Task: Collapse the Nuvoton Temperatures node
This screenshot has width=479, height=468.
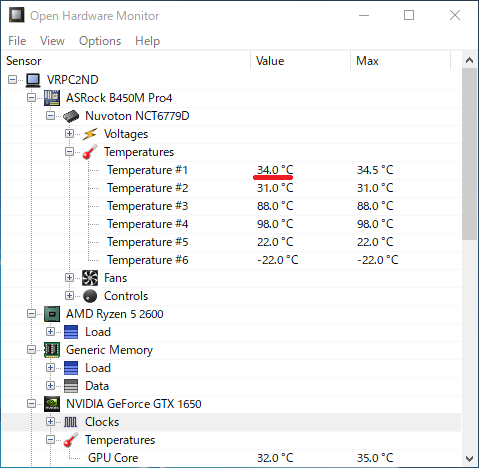Action: tap(69, 152)
